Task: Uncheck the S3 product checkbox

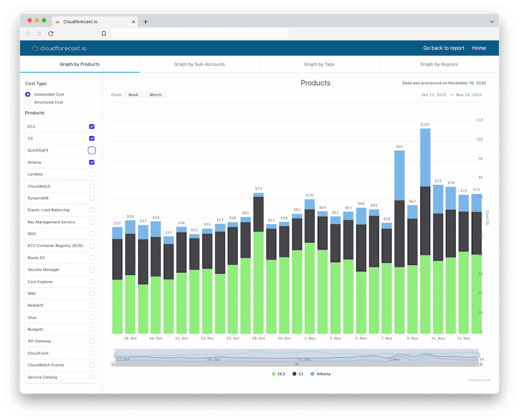Action: click(x=92, y=138)
